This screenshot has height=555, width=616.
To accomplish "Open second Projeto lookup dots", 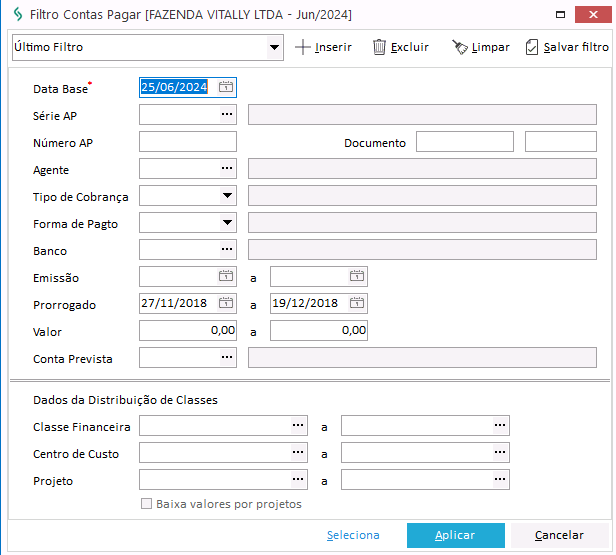I will (500, 479).
